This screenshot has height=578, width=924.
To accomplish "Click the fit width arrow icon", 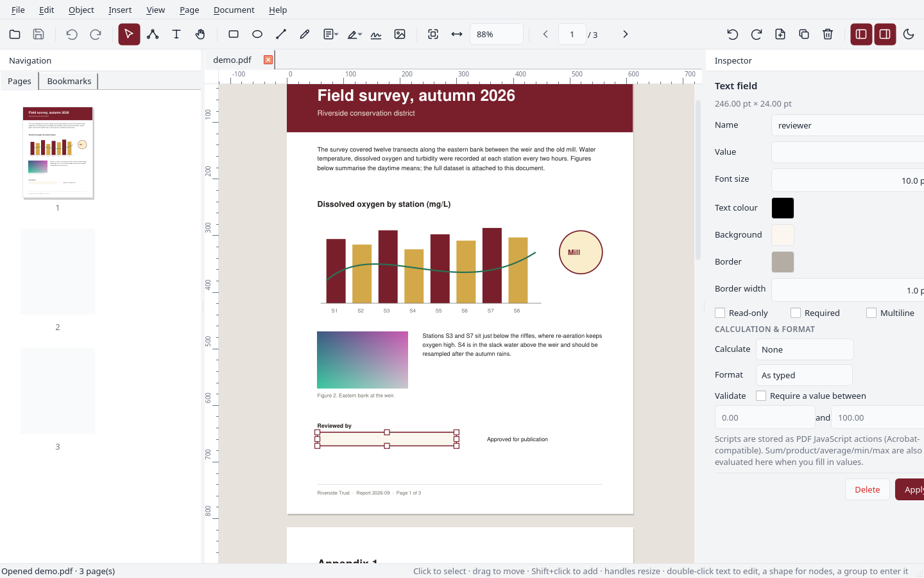I will pyautogui.click(x=457, y=34).
